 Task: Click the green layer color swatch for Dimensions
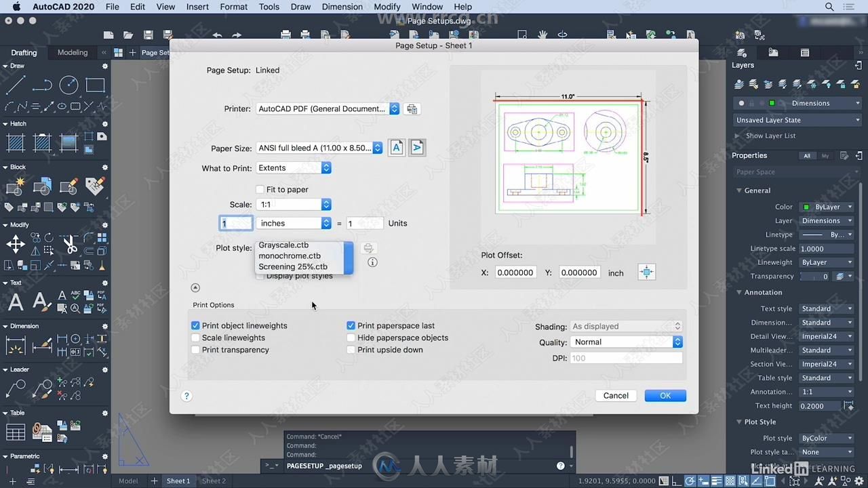tap(772, 103)
